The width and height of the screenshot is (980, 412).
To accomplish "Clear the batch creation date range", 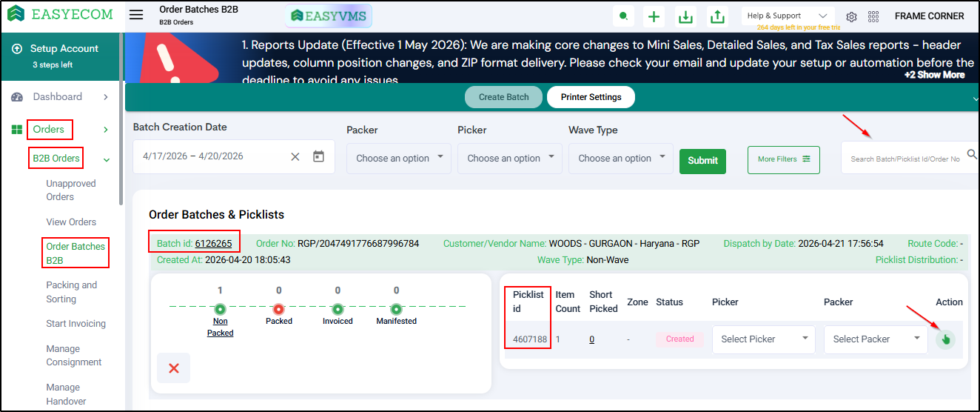I will pyautogui.click(x=295, y=156).
